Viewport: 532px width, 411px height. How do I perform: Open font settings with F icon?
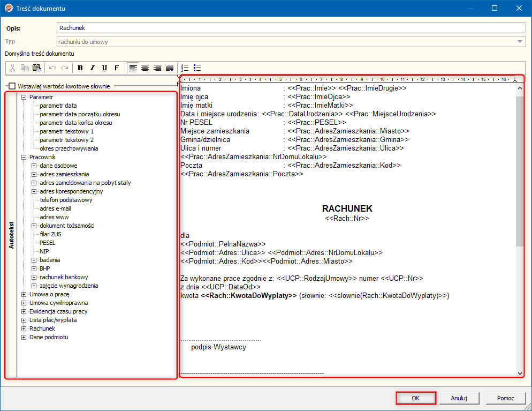coord(117,68)
